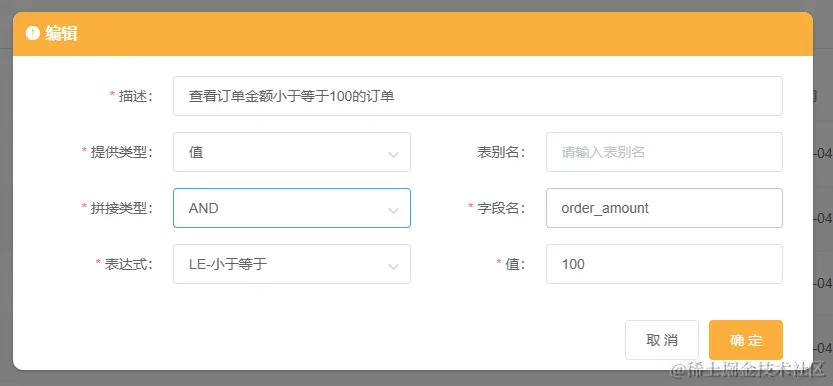The height and width of the screenshot is (386, 833).
Task: Click the 值 field label
Action: pos(515,264)
